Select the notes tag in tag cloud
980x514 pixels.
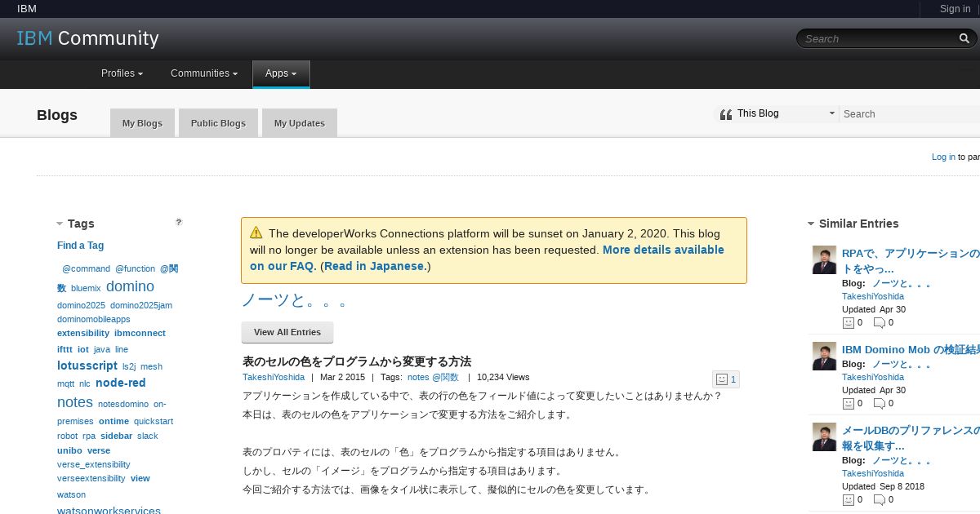(x=75, y=402)
